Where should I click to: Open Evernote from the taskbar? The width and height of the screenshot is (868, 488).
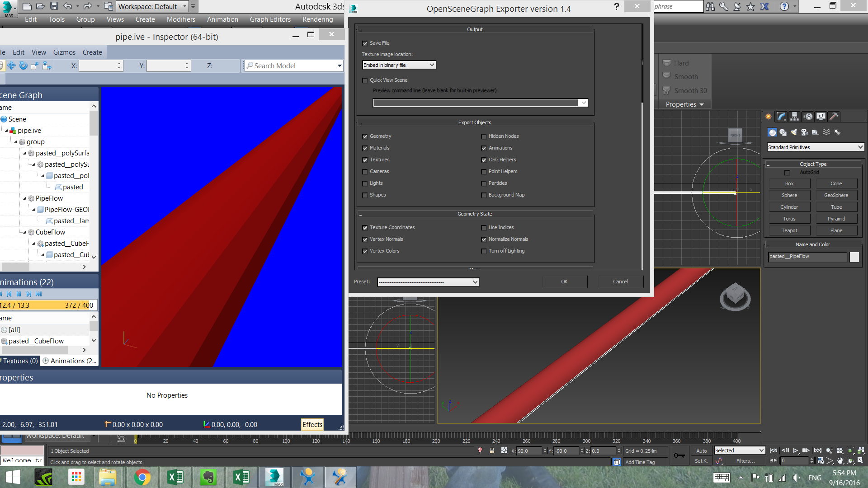(x=208, y=477)
